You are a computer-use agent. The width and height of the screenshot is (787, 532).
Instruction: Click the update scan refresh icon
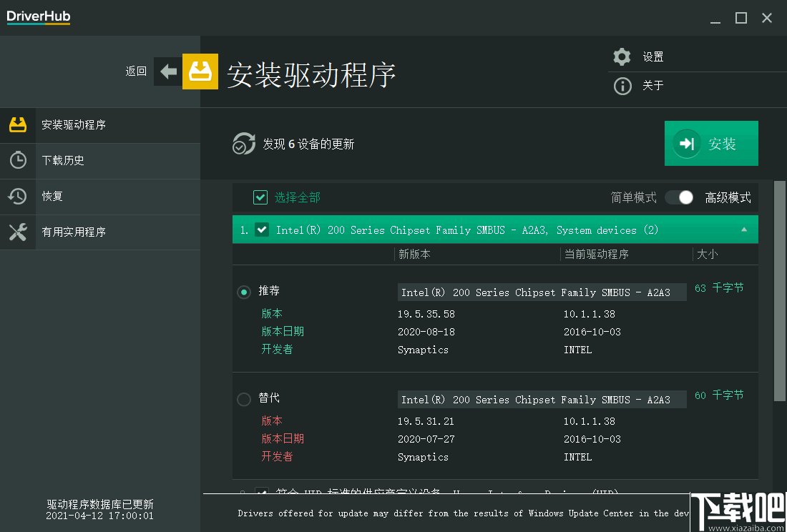(244, 143)
